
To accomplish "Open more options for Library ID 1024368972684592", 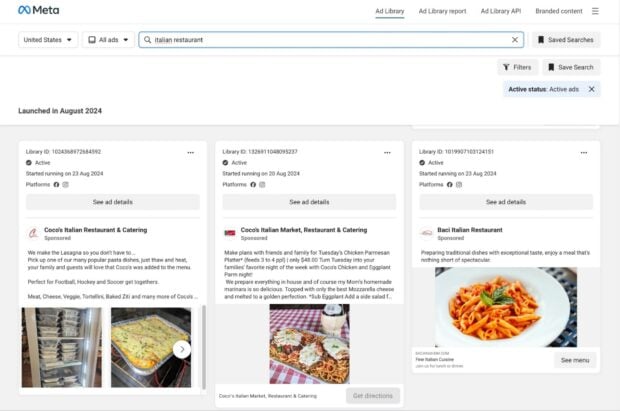I will coord(191,153).
